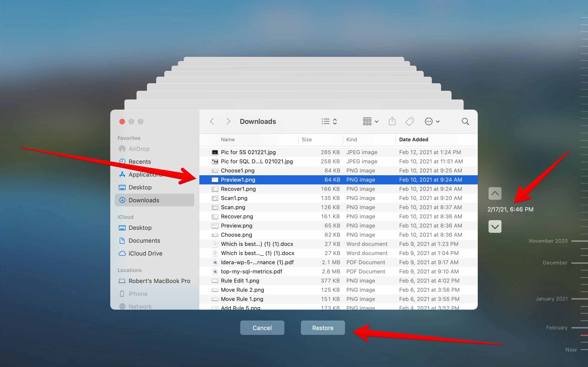Select Recents in Favorites sidebar
The width and height of the screenshot is (588, 367).
pyautogui.click(x=140, y=161)
